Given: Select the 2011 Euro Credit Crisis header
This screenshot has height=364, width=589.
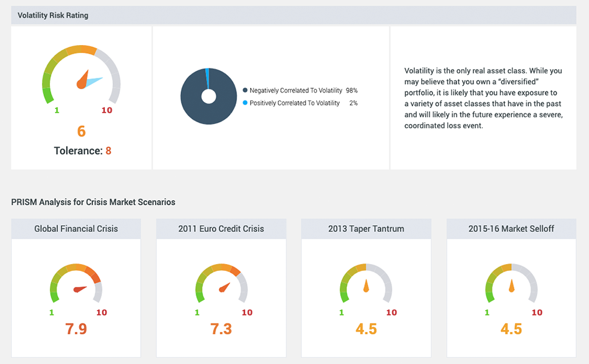Looking at the screenshot, I should pos(220,228).
